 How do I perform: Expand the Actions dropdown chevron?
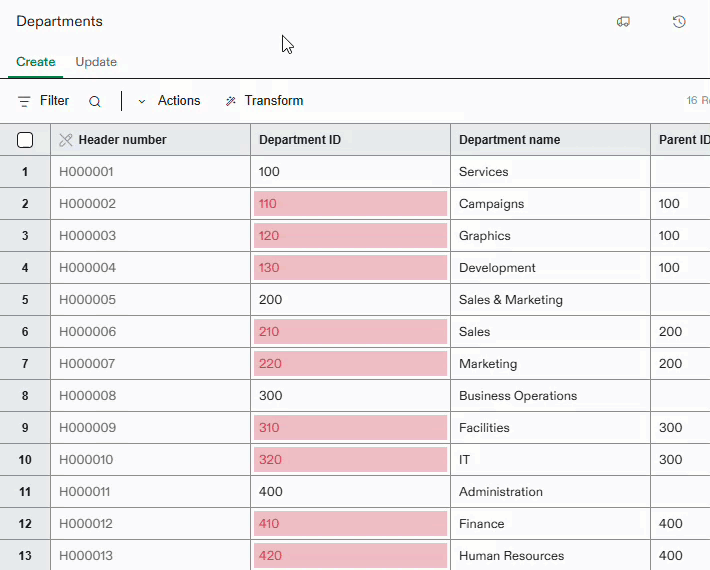[x=141, y=101]
